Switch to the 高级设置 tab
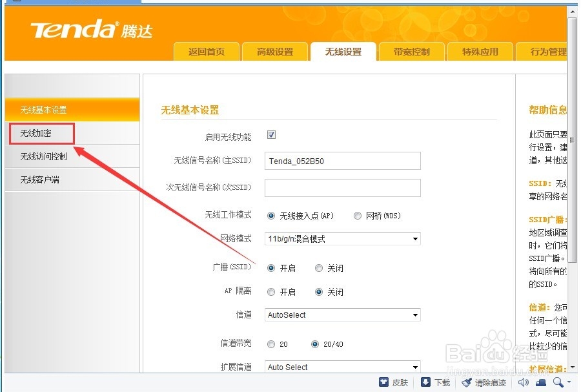The height and width of the screenshot is (392, 581). pos(275,52)
